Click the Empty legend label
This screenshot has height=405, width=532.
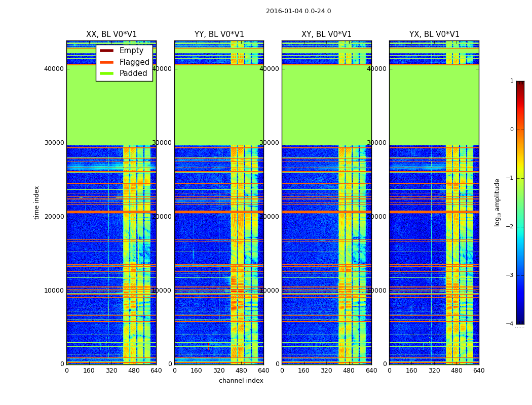click(x=131, y=51)
